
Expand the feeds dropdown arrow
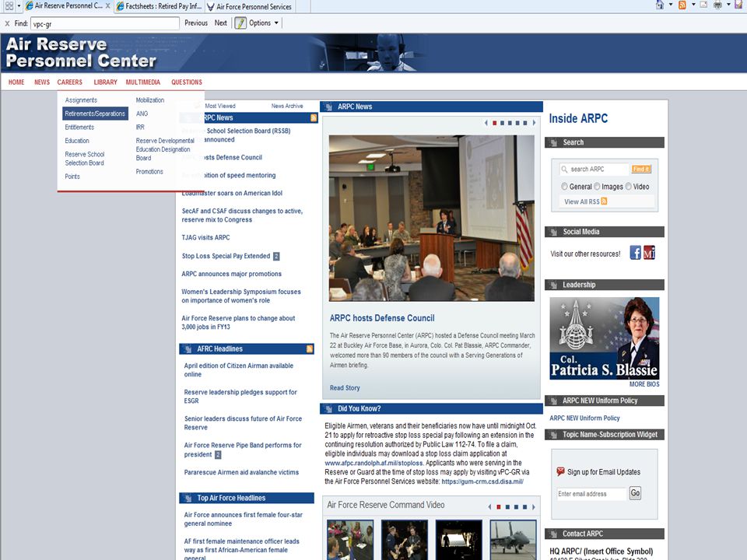click(x=693, y=5)
